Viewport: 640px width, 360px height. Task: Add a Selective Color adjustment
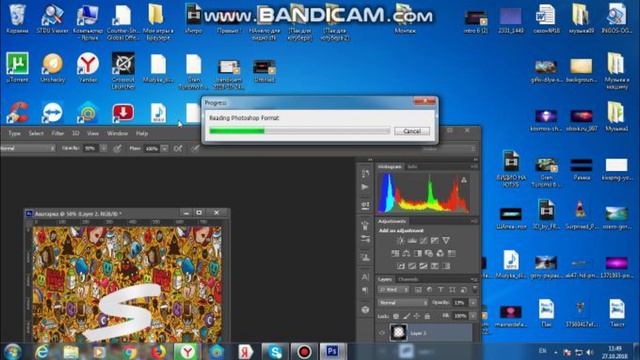pos(435,266)
